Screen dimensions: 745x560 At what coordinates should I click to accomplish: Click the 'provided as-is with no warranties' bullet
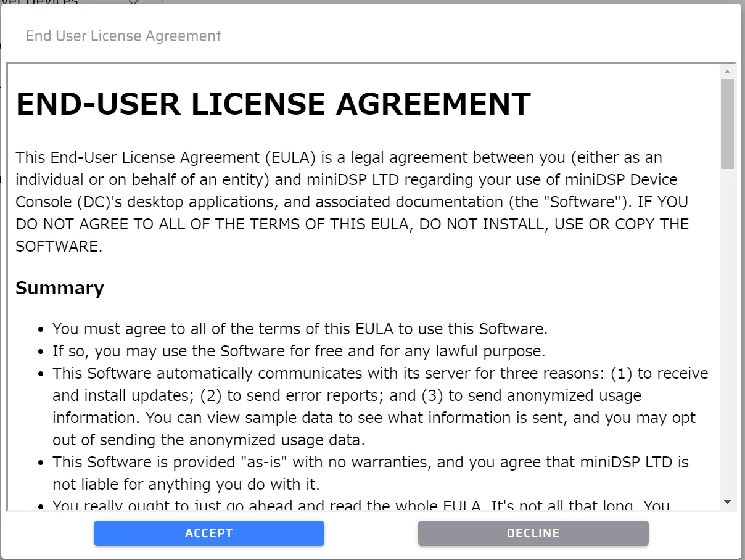tap(370, 462)
